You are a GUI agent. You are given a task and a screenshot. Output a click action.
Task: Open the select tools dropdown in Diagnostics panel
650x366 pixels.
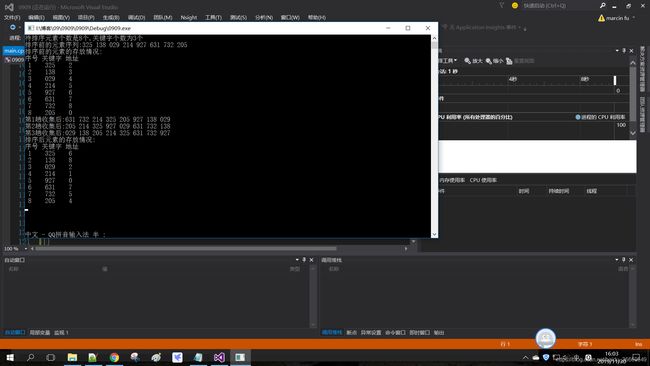tap(448, 61)
